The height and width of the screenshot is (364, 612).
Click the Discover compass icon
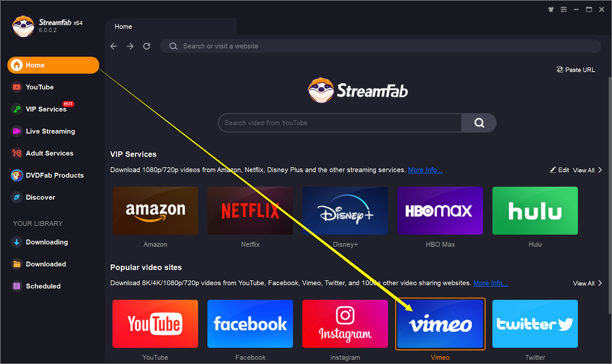17,197
